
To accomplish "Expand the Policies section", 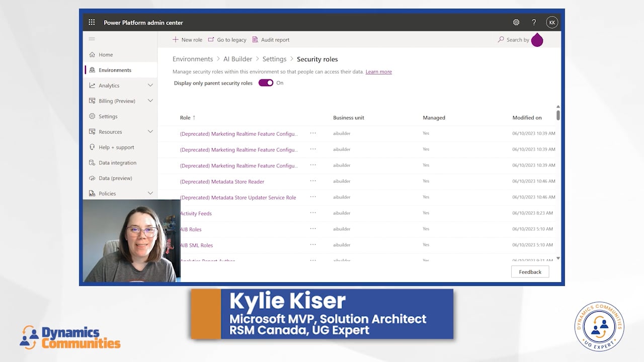I will [149, 193].
